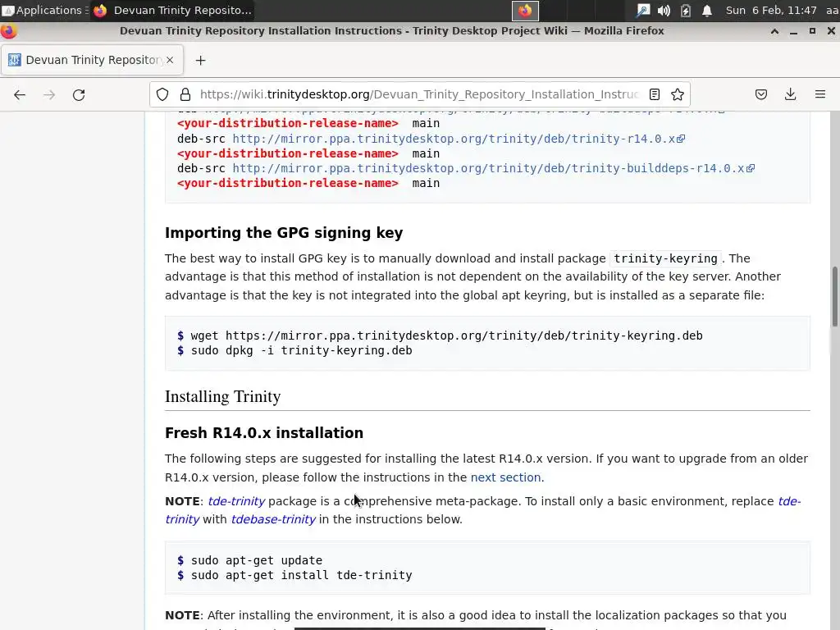Viewport: 840px width, 630px height.
Task: Click 'sudo dpkg -i trinity-keyring.deb' command
Action: pyautogui.click(x=294, y=351)
